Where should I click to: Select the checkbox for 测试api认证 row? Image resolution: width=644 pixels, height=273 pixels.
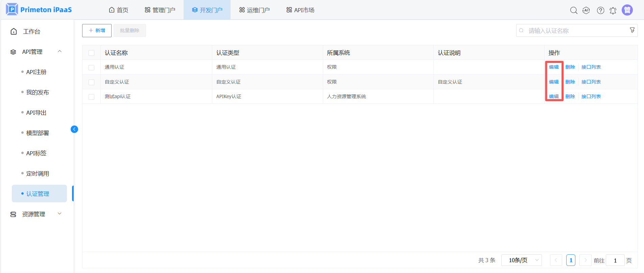91,97
